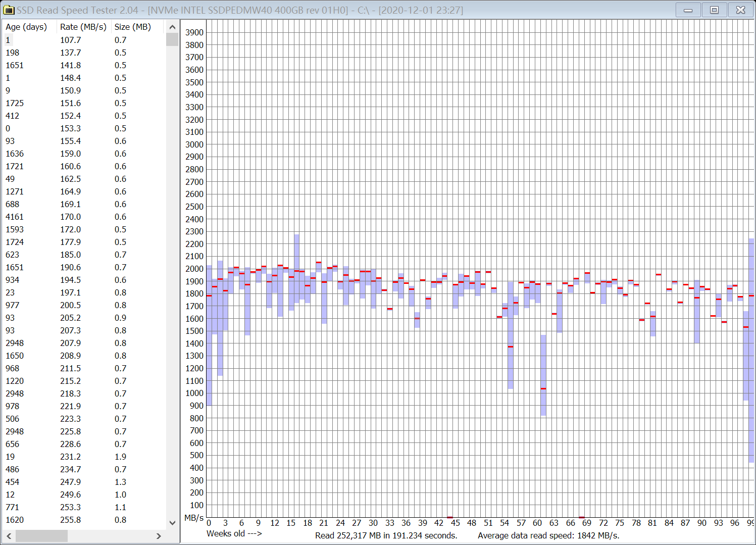Click the 'Weeks old --->' axis label
This screenshot has width=756, height=545.
234,534
